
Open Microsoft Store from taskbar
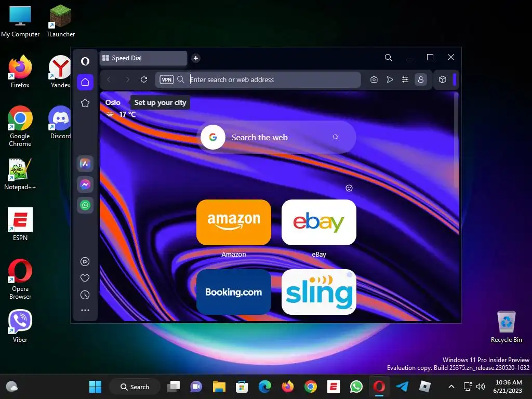tap(242, 387)
